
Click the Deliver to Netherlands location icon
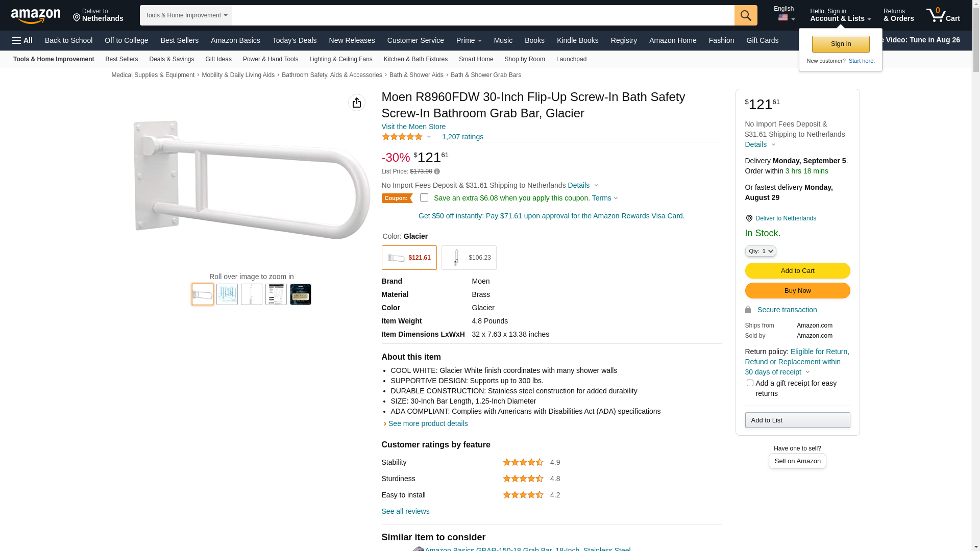point(749,218)
